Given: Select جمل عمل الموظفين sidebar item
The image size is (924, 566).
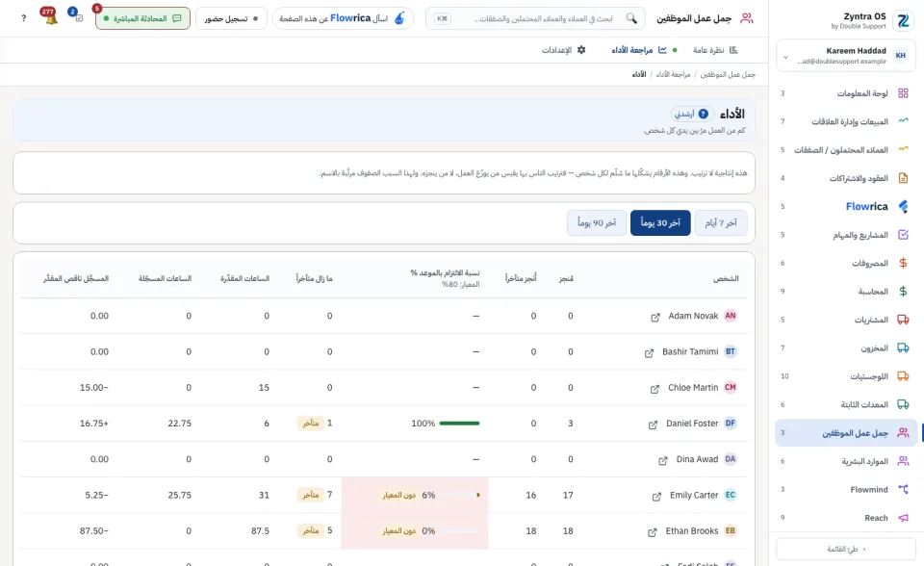Looking at the screenshot, I should pos(846,433).
